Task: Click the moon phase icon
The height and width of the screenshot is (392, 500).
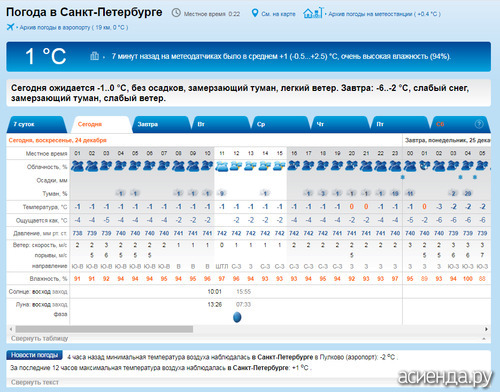Action: pos(237,317)
